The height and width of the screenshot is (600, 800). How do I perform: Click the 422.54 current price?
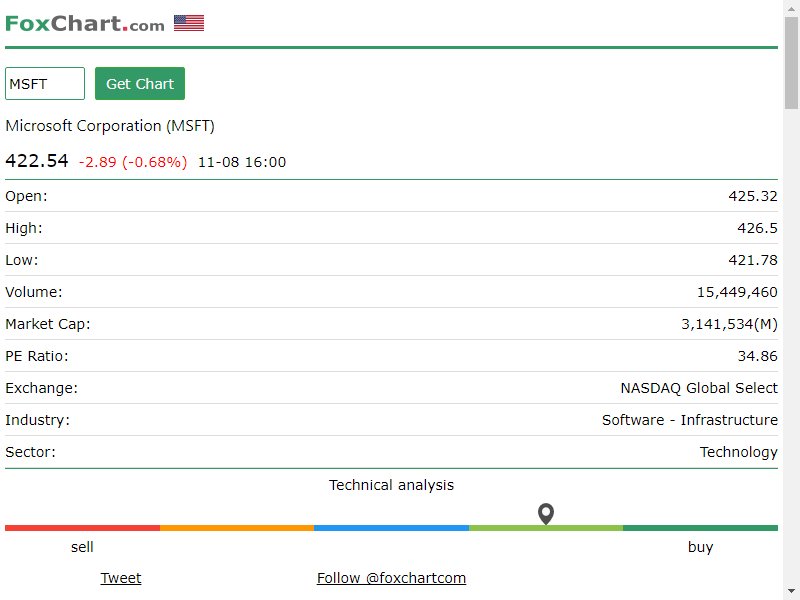(37, 161)
